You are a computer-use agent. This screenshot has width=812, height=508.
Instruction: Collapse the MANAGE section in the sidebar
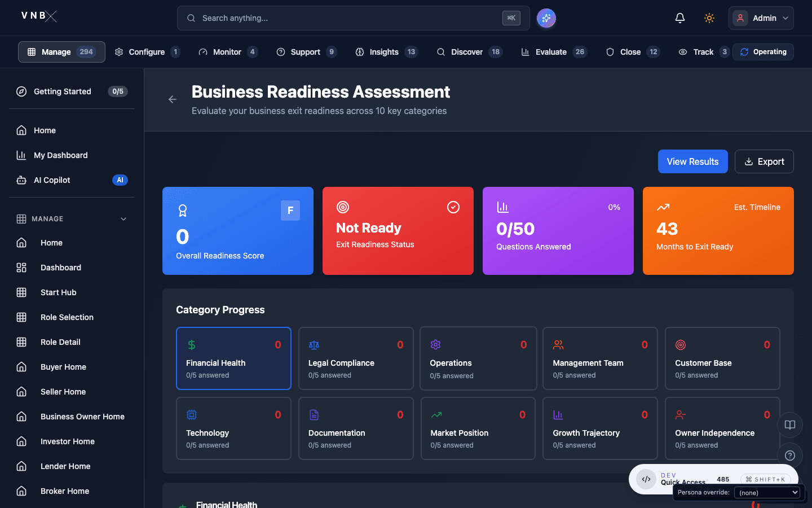123,219
